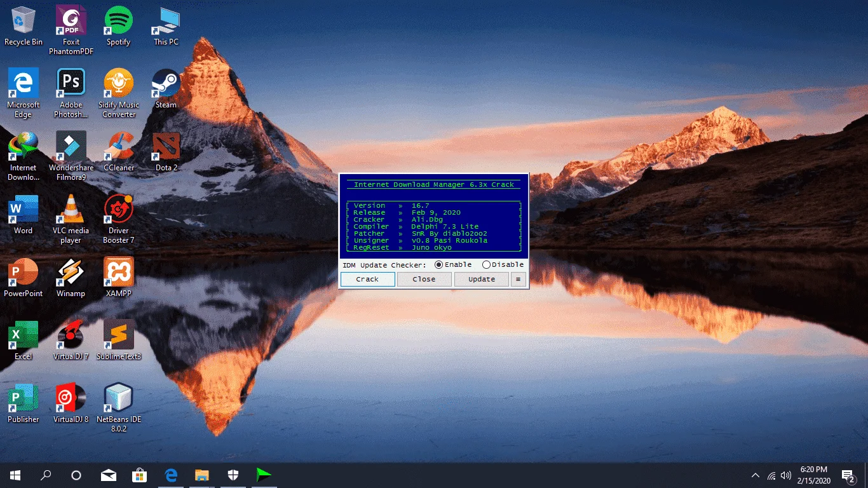Open Edge browser from the taskbar
Image resolution: width=868 pixels, height=488 pixels.
tap(171, 475)
